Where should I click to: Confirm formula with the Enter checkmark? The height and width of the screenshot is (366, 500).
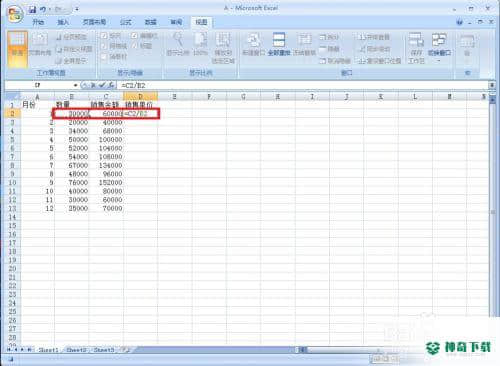pyautogui.click(x=102, y=85)
